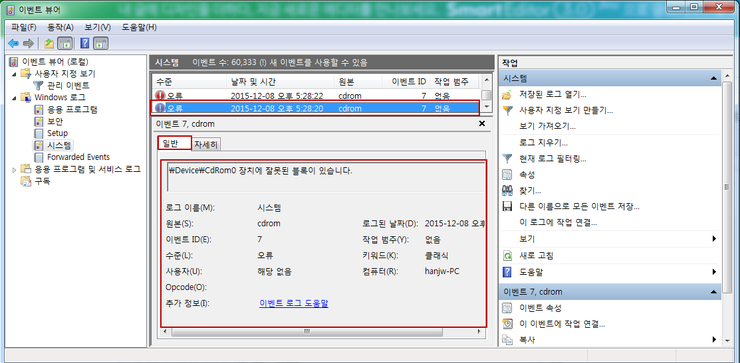This screenshot has height=363, width=740.
Task: Click 로그 지우기 action
Action: pyautogui.click(x=543, y=143)
